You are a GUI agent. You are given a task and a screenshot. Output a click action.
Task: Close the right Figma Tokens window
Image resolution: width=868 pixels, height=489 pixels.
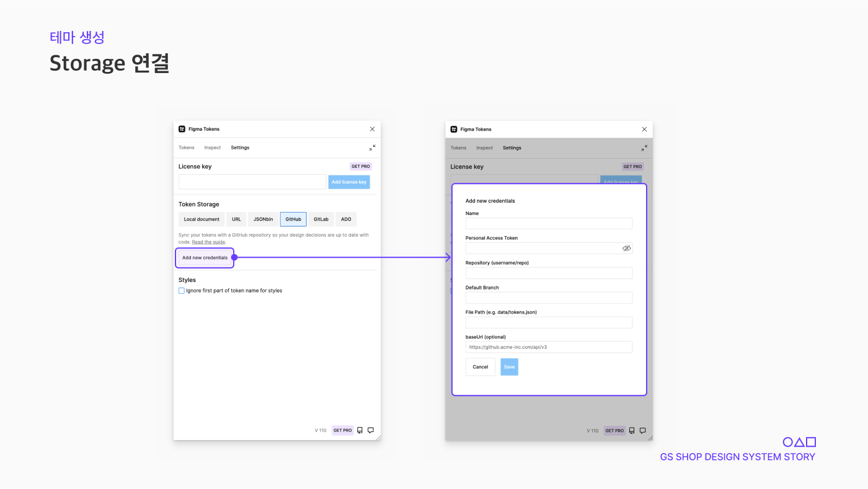click(x=644, y=129)
